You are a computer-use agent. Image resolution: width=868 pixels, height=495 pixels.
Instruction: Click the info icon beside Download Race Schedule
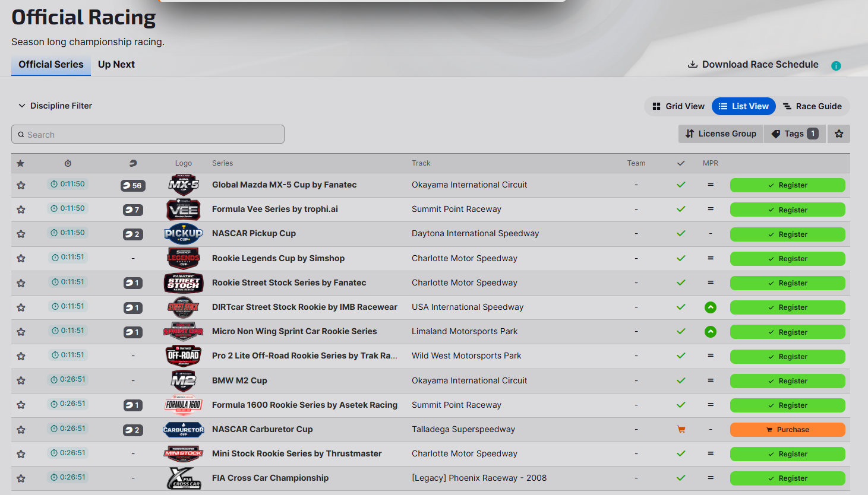coord(836,66)
